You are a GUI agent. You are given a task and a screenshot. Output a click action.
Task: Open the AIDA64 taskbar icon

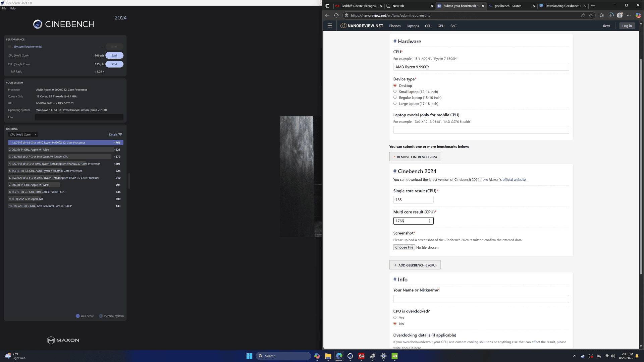click(x=361, y=356)
